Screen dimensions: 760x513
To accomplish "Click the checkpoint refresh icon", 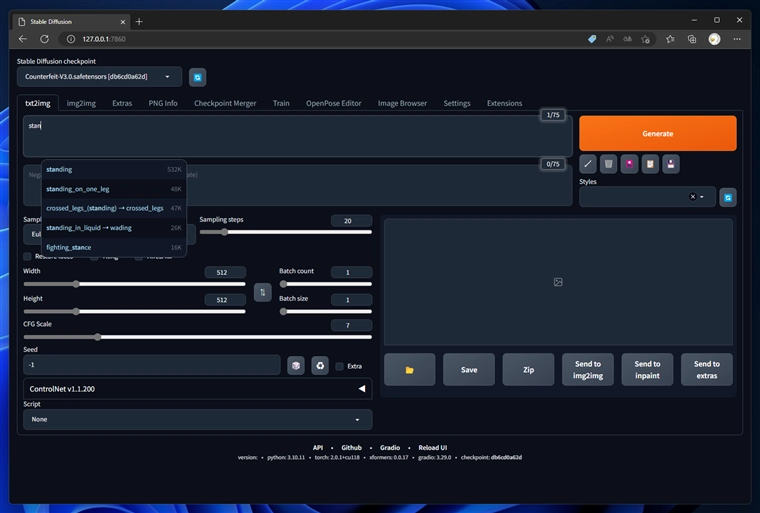I will point(197,77).
